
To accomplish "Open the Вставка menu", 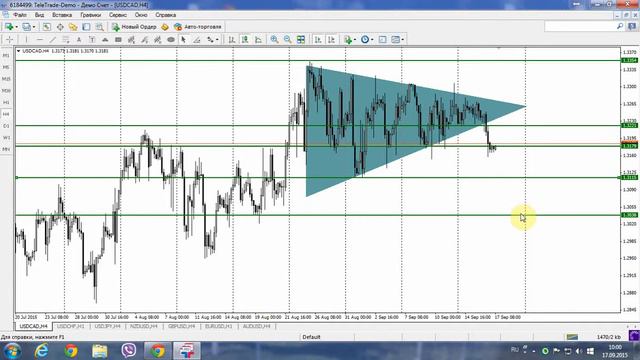I will click(x=62, y=15).
